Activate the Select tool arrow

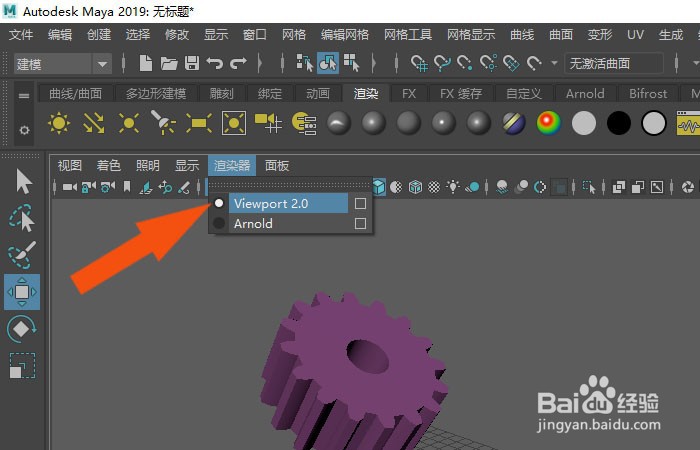[23, 181]
